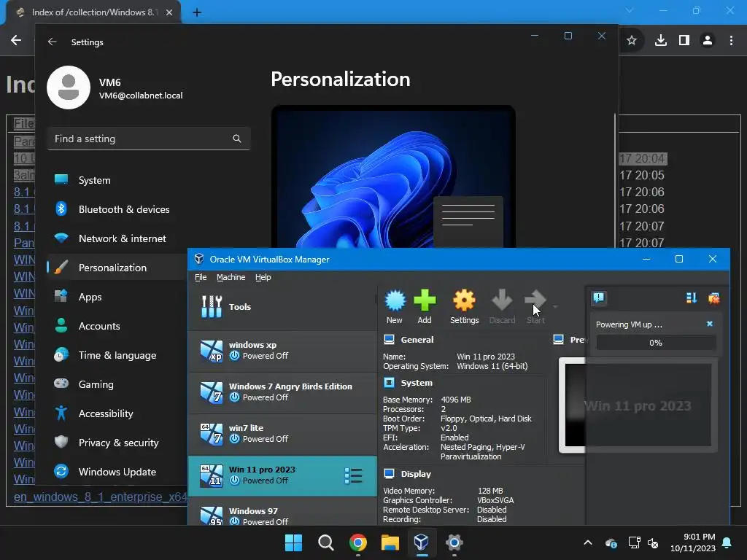Select the win7 lite virtual machine

[282, 433]
